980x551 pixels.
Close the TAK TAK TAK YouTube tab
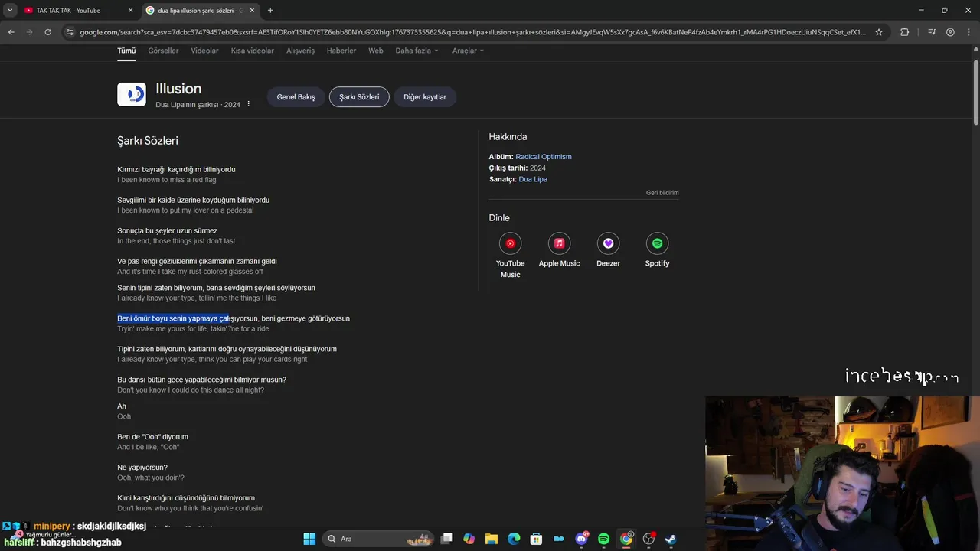pos(130,10)
